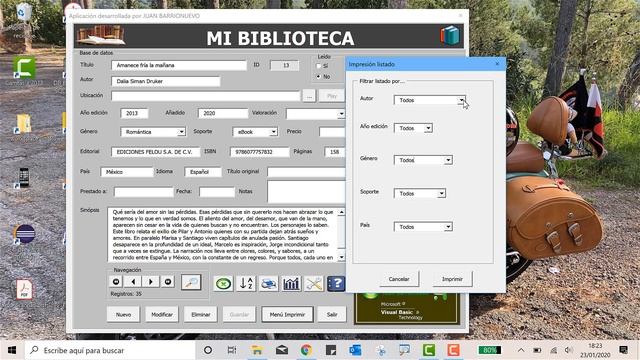This screenshot has width=640, height=360.
Task: Open the Género dropdown showing Romántica
Action: 181,132
